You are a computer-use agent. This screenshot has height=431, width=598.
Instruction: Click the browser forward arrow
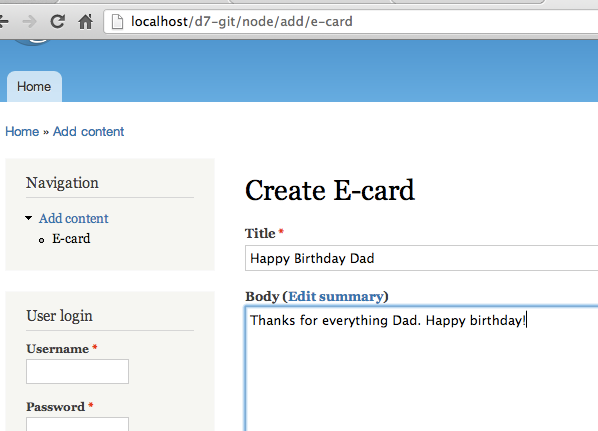coord(29,22)
